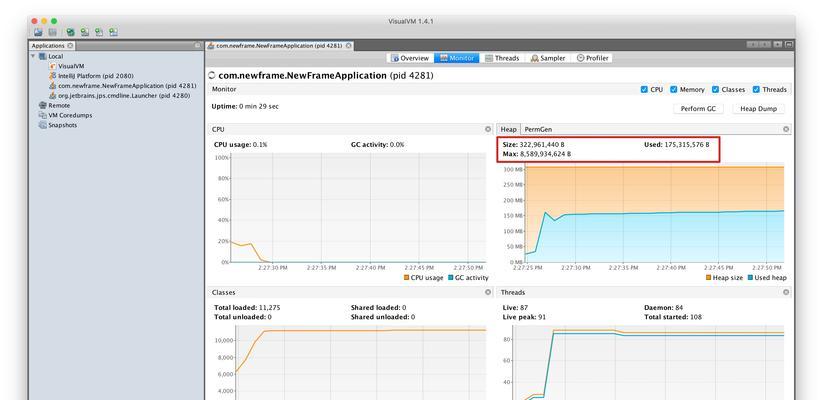The height and width of the screenshot is (400, 823).
Task: Click the Uptime: 0 min 29 sec text
Action: (245, 107)
